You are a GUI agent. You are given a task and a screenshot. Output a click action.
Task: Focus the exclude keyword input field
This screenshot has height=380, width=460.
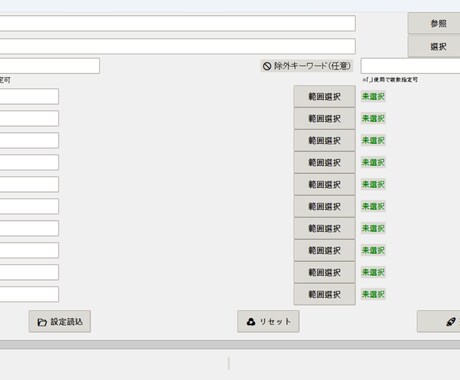pos(410,66)
